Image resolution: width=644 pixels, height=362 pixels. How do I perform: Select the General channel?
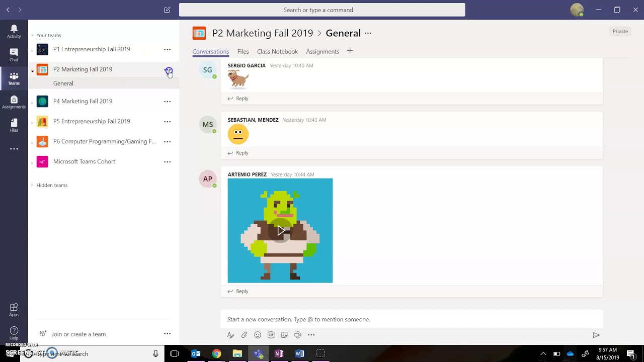tap(63, 83)
